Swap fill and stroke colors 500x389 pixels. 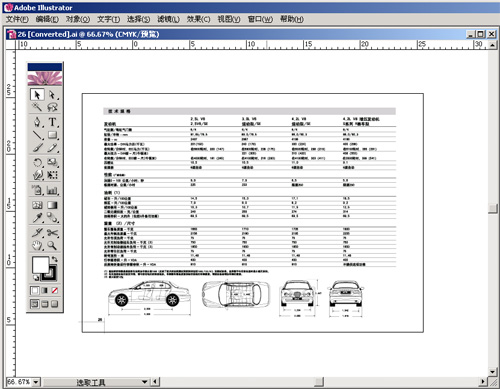tap(55, 259)
